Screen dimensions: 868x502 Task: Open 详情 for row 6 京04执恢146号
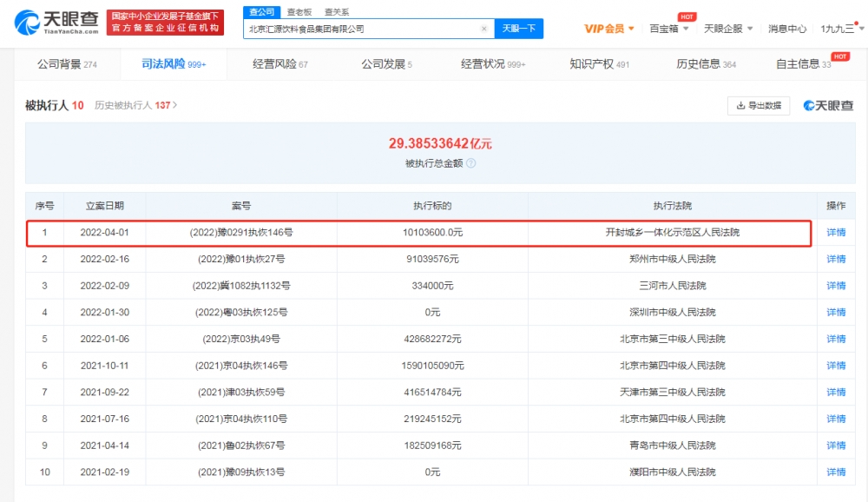(835, 366)
